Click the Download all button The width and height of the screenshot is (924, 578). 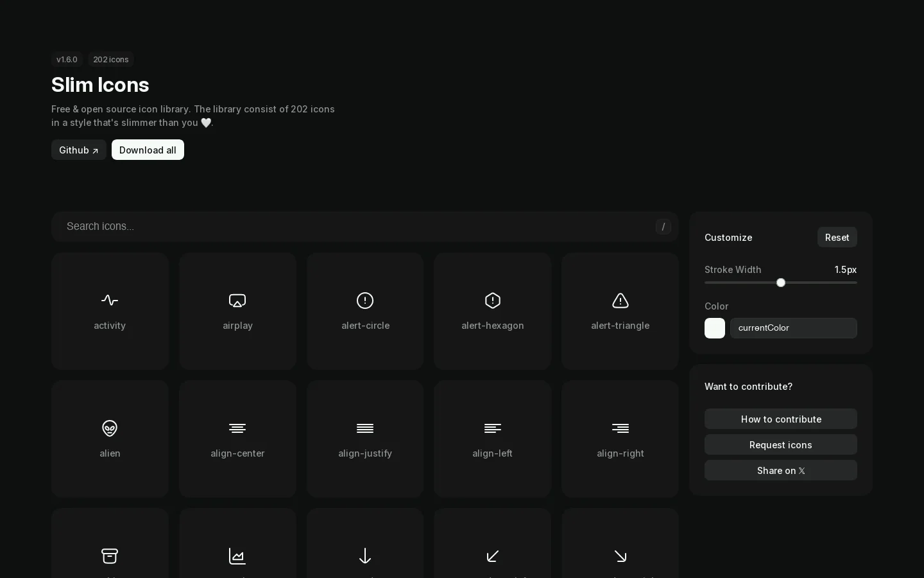[148, 150]
